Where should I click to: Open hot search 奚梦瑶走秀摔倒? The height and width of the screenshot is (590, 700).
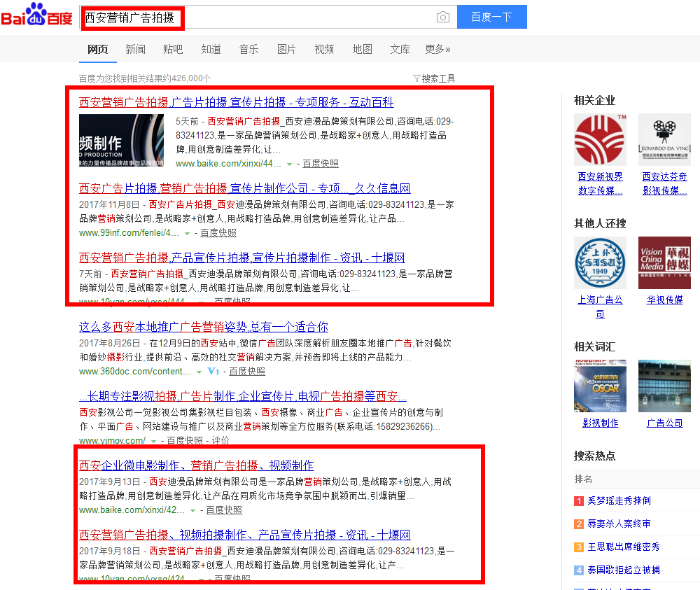[619, 500]
